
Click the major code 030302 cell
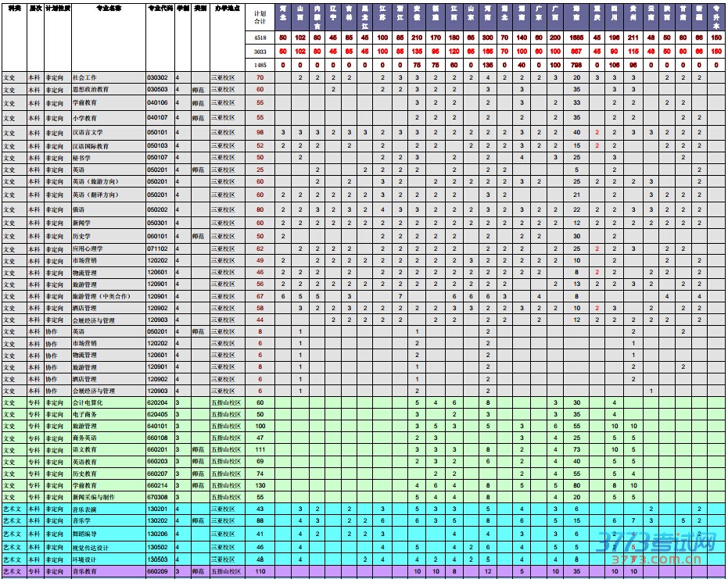click(157, 78)
